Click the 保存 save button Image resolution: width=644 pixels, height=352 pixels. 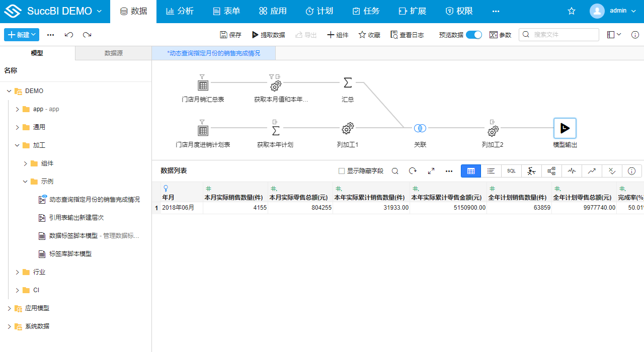point(230,34)
